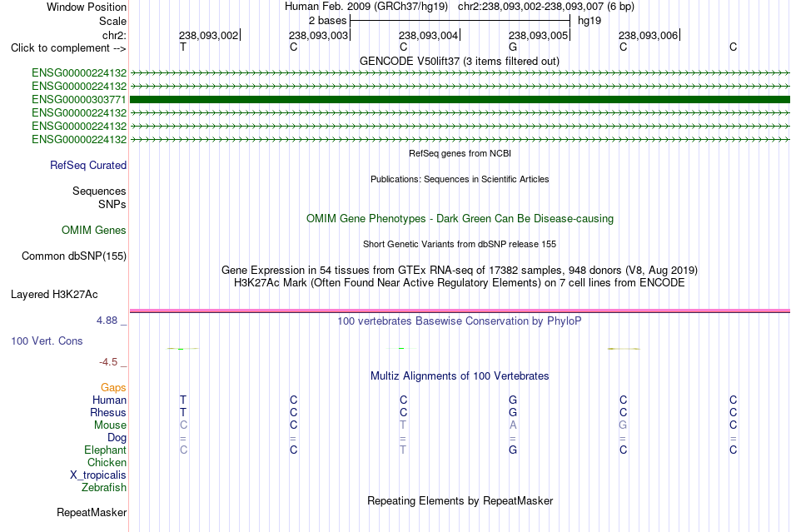Click the G base in the complement row
The width and height of the screenshot is (791, 532).
(x=513, y=47)
